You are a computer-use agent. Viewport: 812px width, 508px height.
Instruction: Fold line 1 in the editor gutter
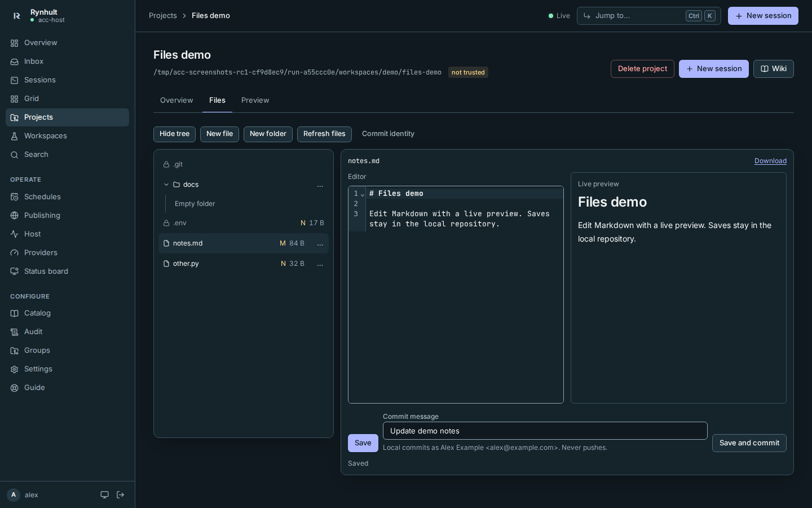pos(362,194)
